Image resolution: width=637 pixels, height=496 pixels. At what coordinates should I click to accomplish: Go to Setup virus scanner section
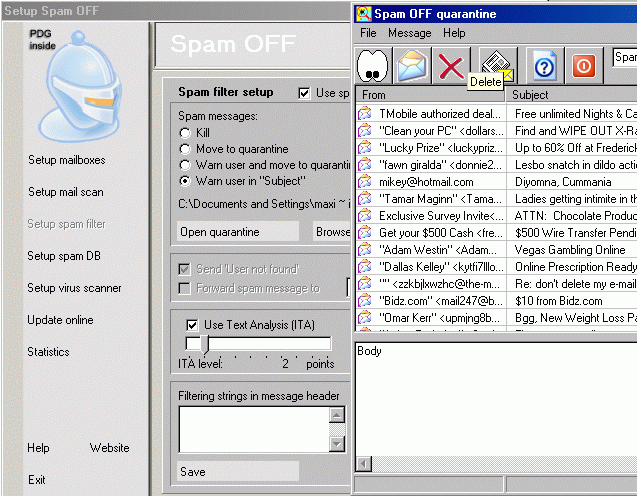tap(74, 288)
